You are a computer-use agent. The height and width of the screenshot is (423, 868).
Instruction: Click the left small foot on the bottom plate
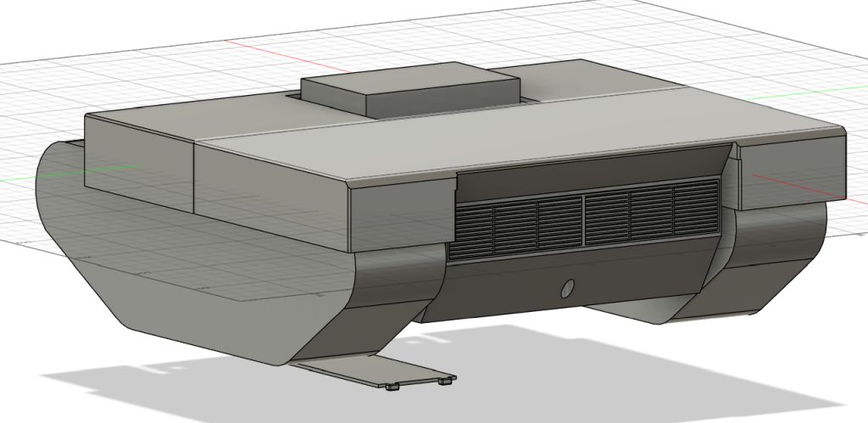coord(392,387)
